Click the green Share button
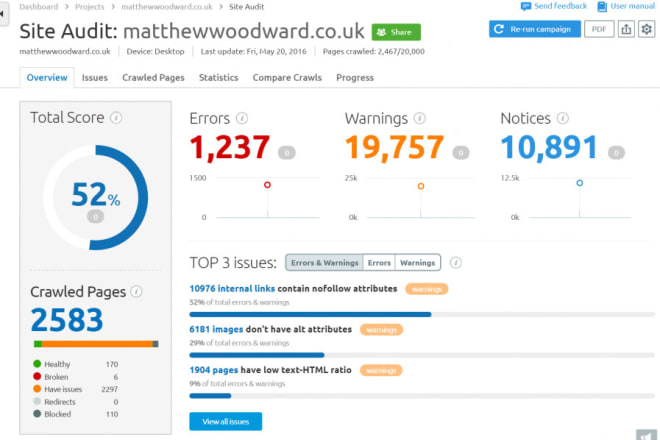 (x=396, y=32)
